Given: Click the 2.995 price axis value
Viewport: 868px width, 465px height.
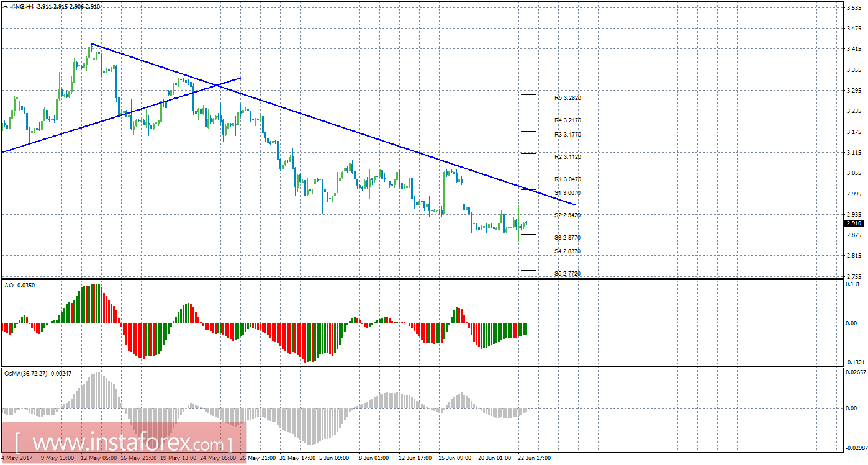Looking at the screenshot, I should pyautogui.click(x=853, y=194).
